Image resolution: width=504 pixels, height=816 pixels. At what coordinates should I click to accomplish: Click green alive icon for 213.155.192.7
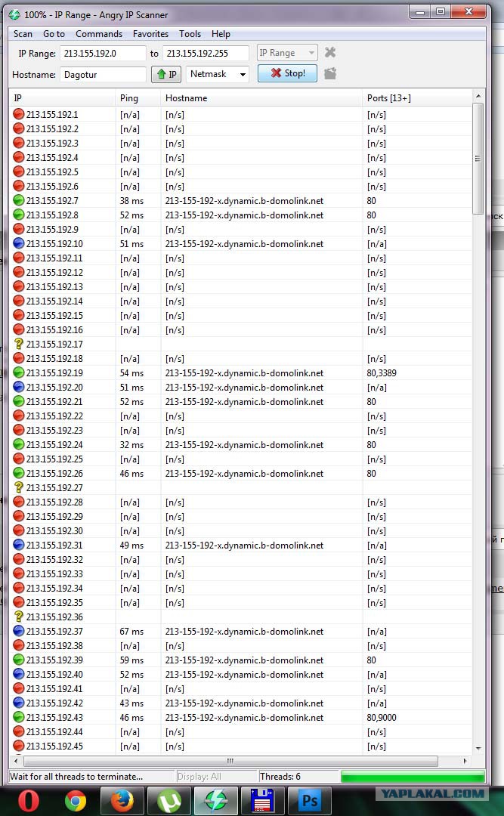(x=19, y=200)
